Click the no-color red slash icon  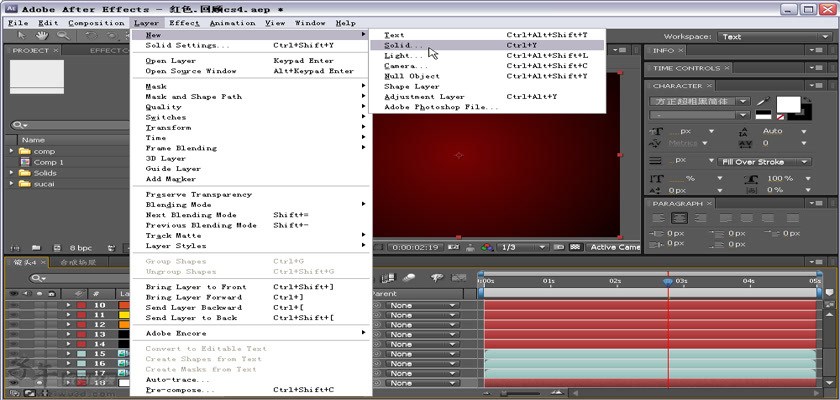pyautogui.click(x=781, y=116)
